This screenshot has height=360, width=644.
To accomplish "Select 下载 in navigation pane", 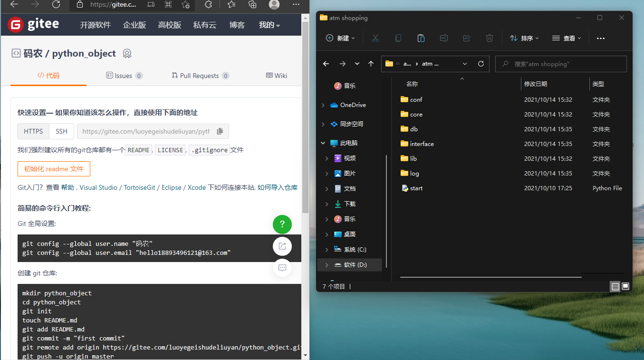I will pos(349,204).
